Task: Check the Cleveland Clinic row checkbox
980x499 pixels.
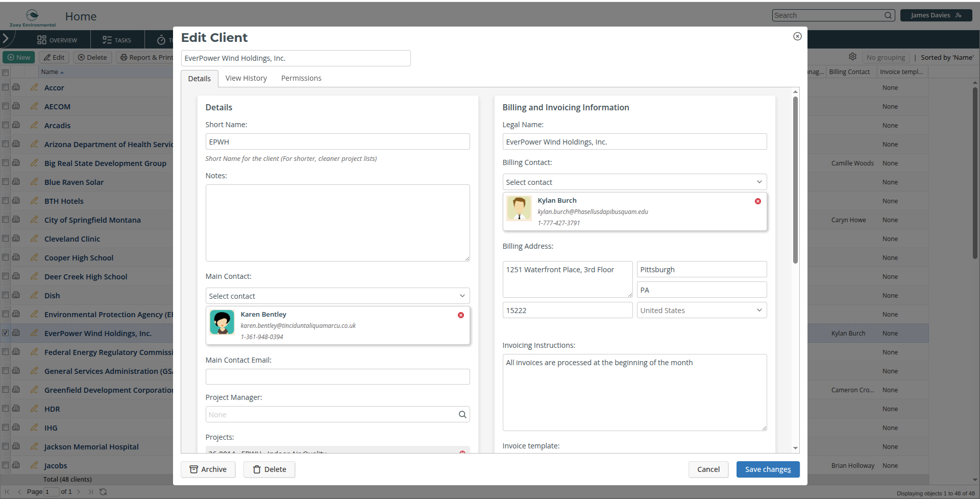Action: pos(6,239)
